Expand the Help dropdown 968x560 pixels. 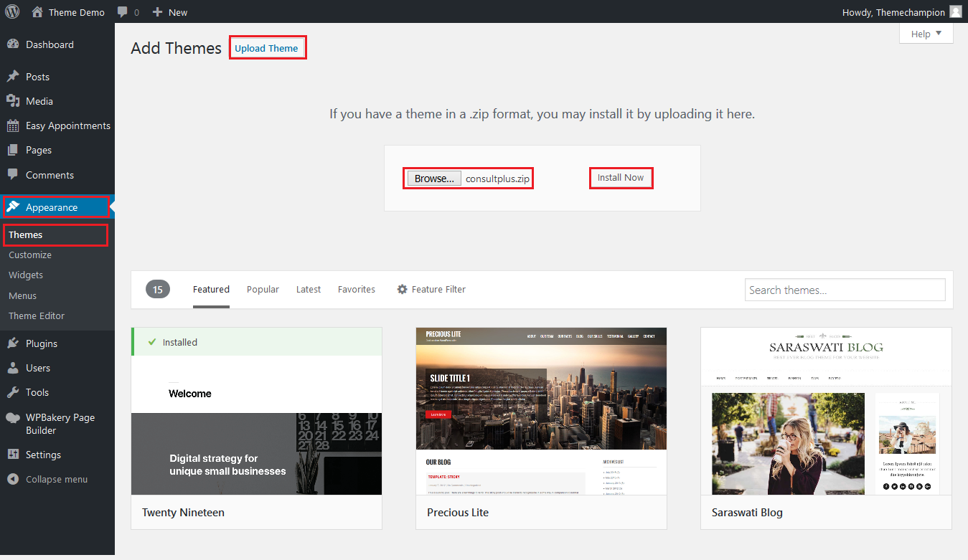[926, 34]
